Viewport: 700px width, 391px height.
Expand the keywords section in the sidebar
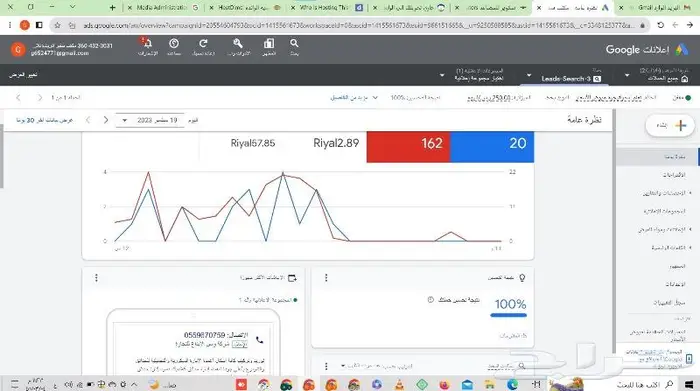pos(690,248)
